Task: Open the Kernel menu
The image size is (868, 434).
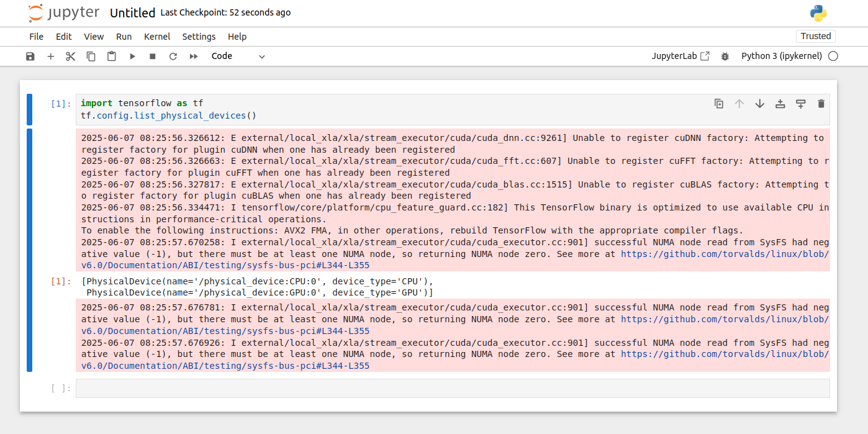Action: click(156, 37)
